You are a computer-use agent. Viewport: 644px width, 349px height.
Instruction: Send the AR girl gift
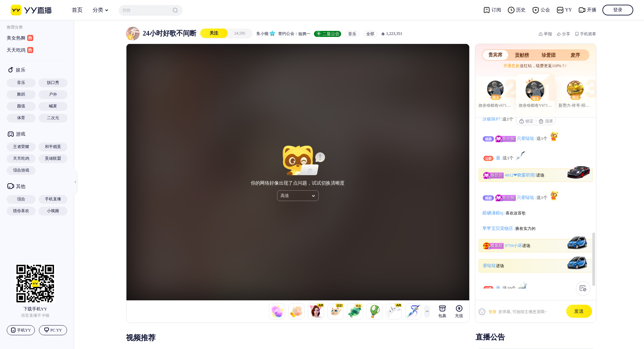point(316,311)
